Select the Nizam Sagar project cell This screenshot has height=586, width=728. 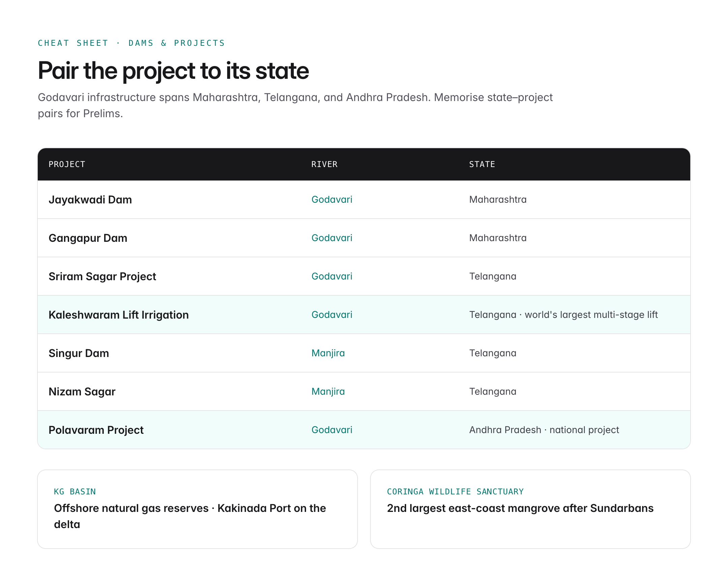82,392
